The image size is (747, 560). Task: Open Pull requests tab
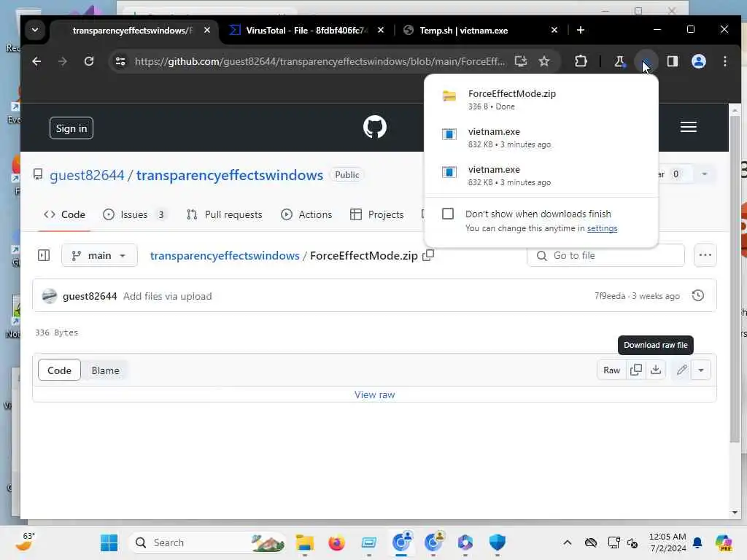coord(225,215)
